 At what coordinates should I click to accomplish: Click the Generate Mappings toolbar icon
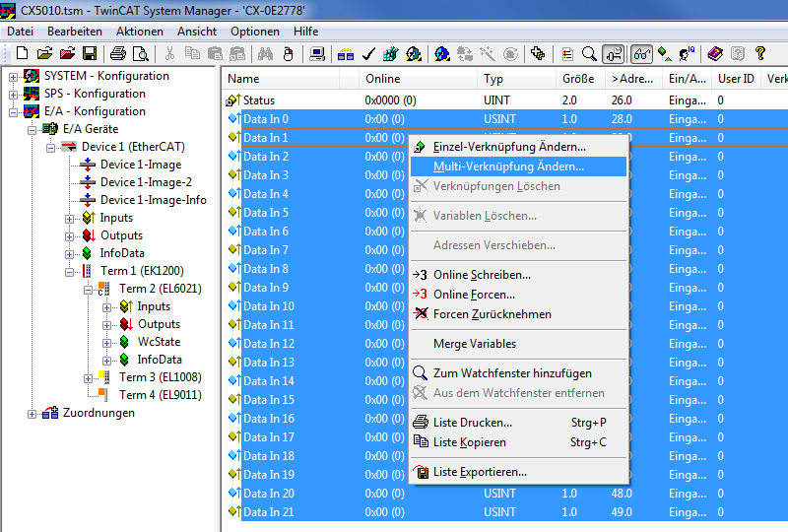pos(346,53)
